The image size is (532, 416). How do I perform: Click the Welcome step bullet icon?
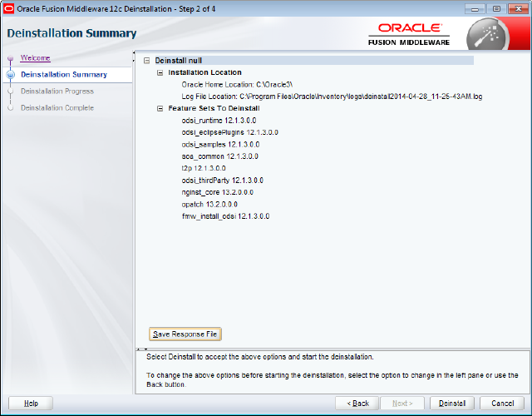pos(11,58)
